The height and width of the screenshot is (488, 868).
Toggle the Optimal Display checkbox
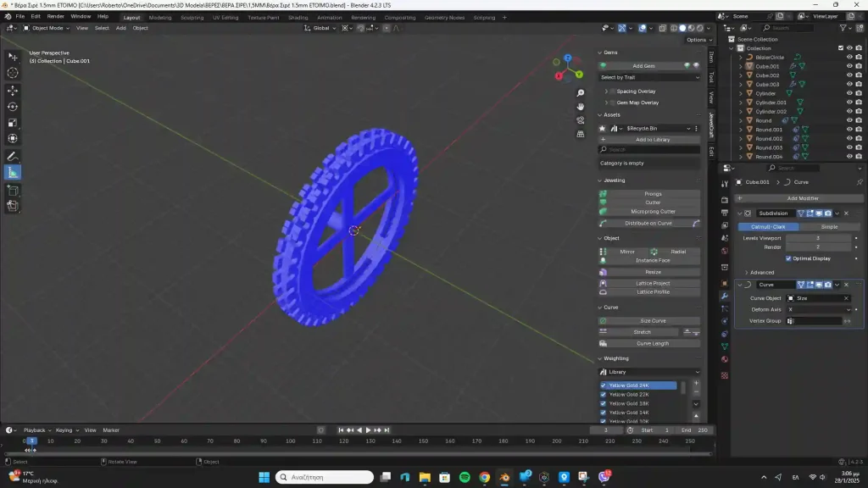point(788,258)
